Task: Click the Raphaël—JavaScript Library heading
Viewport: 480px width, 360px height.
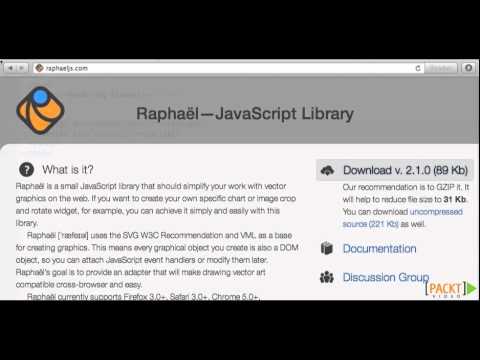Action: (x=245, y=114)
